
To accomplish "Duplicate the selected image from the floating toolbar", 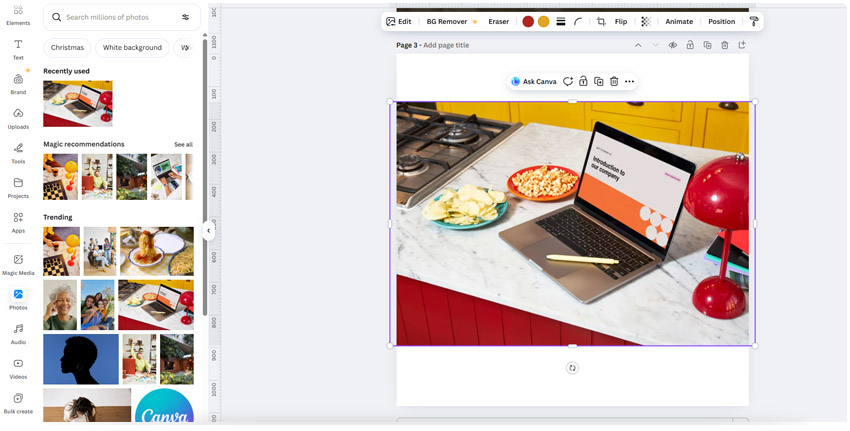I will 598,82.
